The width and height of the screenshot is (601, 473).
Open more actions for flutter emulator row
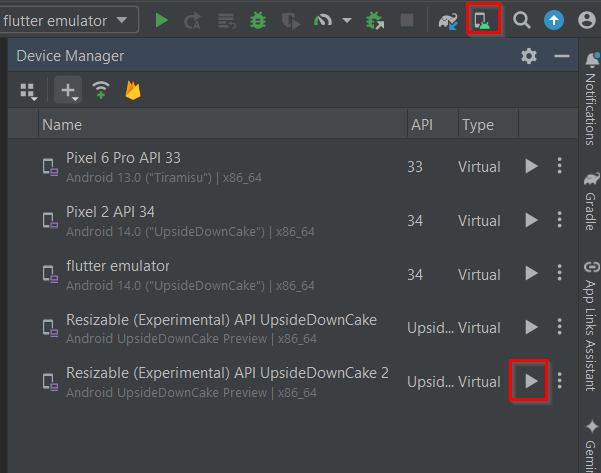pos(560,273)
